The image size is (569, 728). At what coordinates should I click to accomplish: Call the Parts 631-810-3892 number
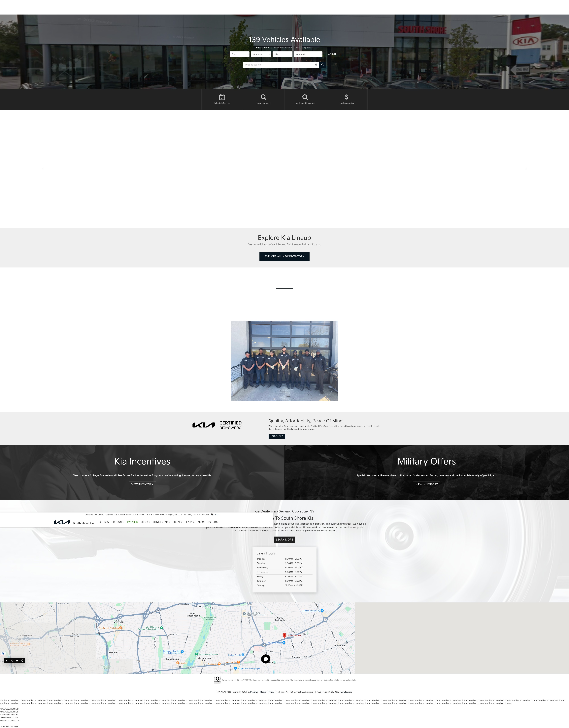pyautogui.click(x=135, y=515)
